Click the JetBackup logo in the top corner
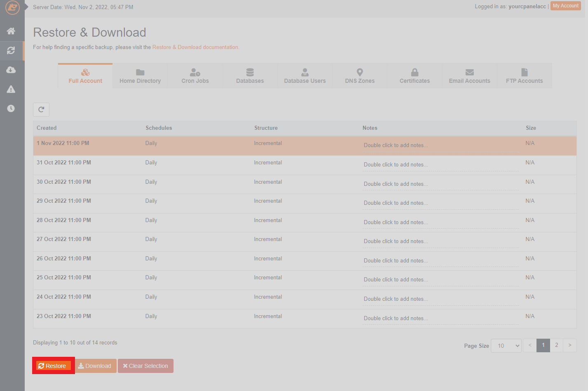The height and width of the screenshot is (391, 588). pos(12,7)
